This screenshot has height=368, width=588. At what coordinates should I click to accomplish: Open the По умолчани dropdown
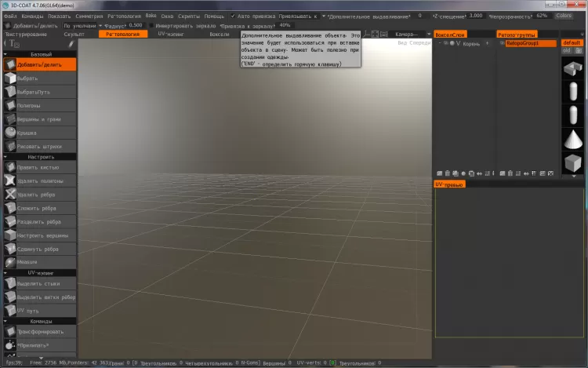click(x=82, y=26)
